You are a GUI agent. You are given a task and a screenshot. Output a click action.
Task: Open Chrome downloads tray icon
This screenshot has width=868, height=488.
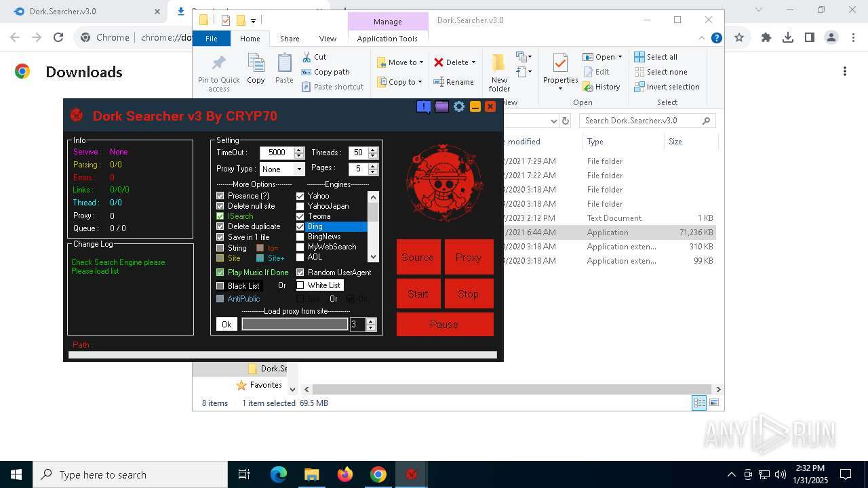[788, 38]
